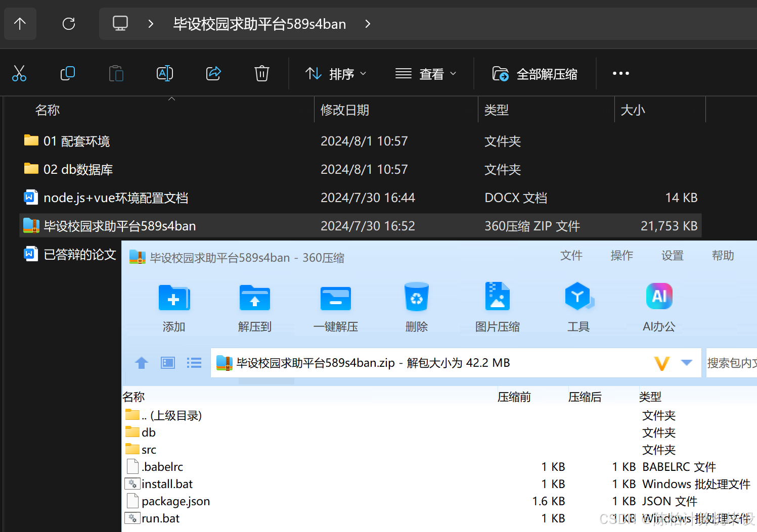Sort archive by 类型 column in 360压缩
This screenshot has width=757, height=532.
click(x=650, y=397)
